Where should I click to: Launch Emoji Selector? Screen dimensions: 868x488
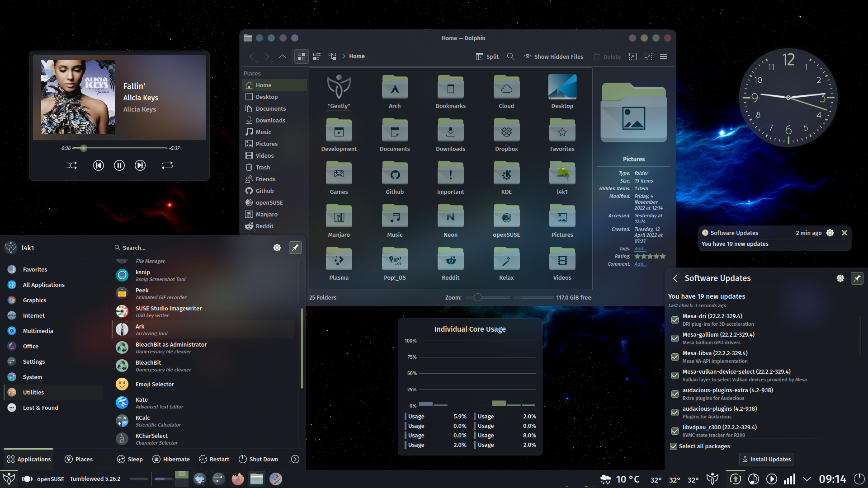tap(203, 384)
